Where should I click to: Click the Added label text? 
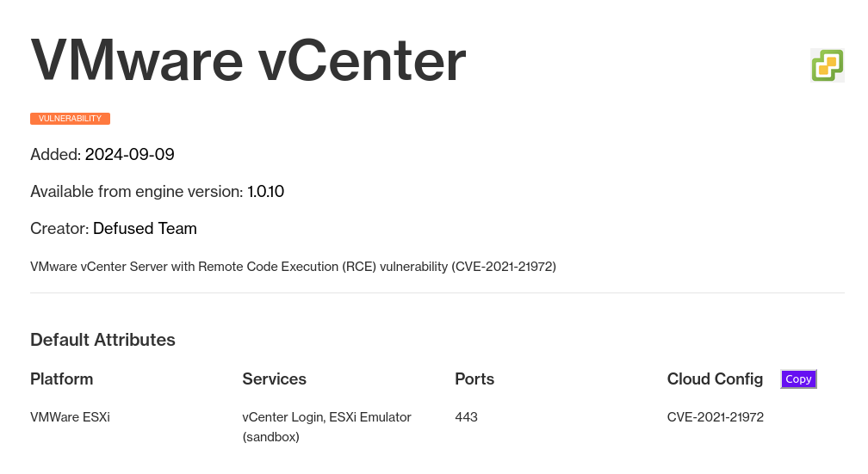click(56, 154)
